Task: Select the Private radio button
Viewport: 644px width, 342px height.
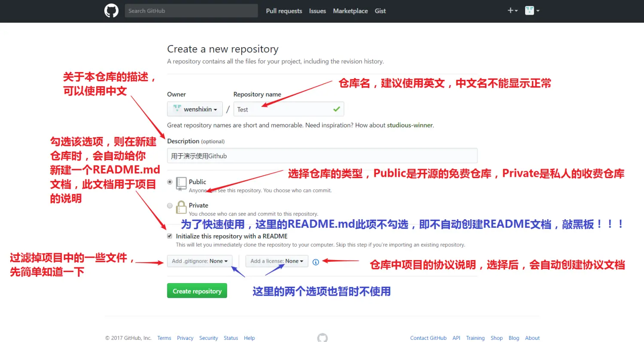Action: point(170,206)
